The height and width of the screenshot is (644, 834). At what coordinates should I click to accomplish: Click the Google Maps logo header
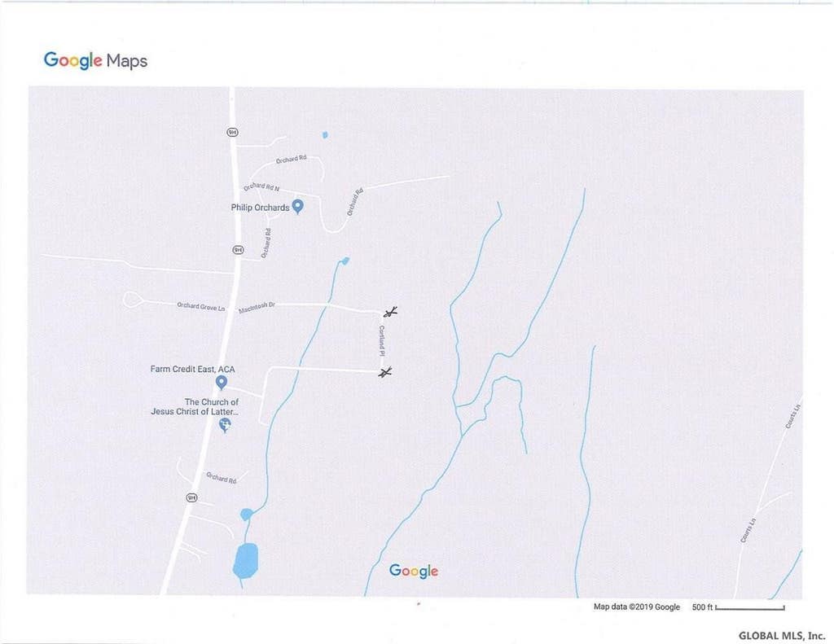pyautogui.click(x=95, y=60)
